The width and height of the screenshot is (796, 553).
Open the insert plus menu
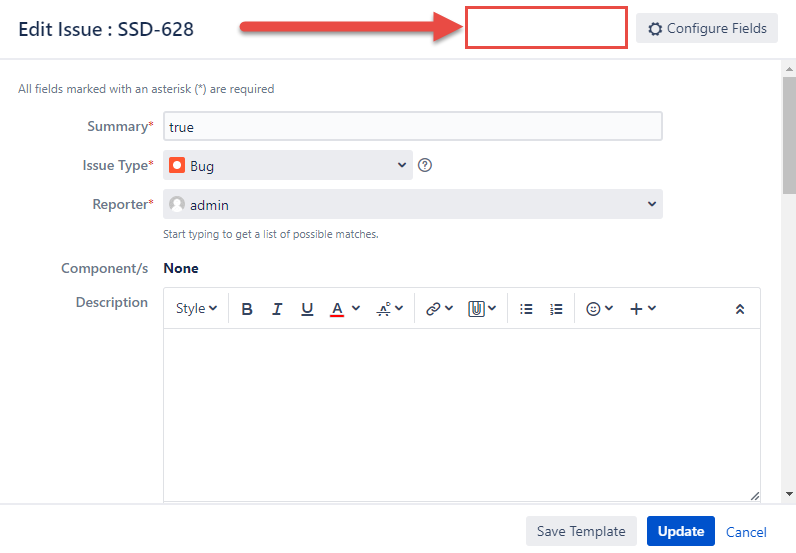point(642,309)
